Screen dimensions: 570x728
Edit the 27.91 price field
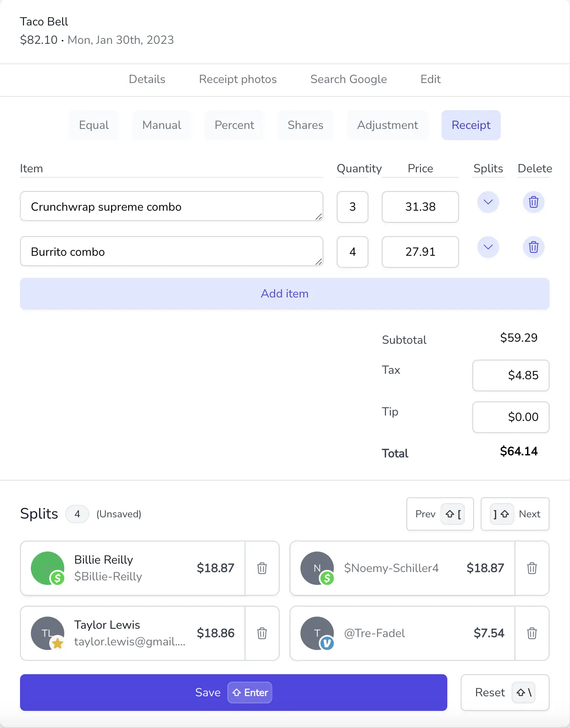coord(420,252)
